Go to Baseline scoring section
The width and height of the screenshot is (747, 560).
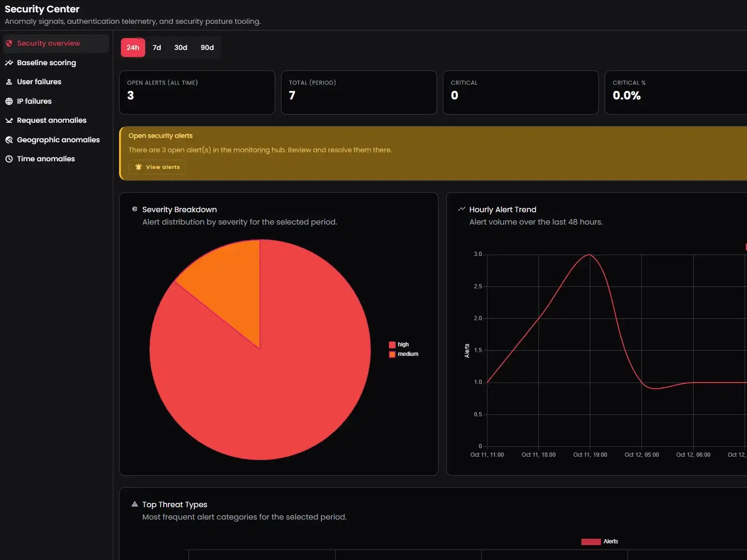[x=56, y=63]
